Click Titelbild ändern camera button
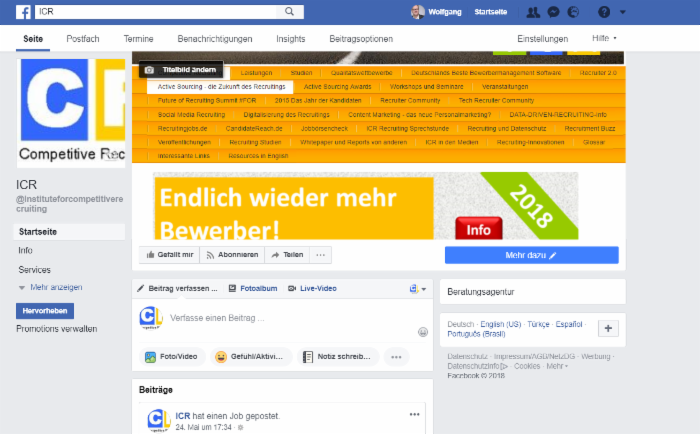Image resolution: width=700 pixels, height=434 pixels. 181,70
